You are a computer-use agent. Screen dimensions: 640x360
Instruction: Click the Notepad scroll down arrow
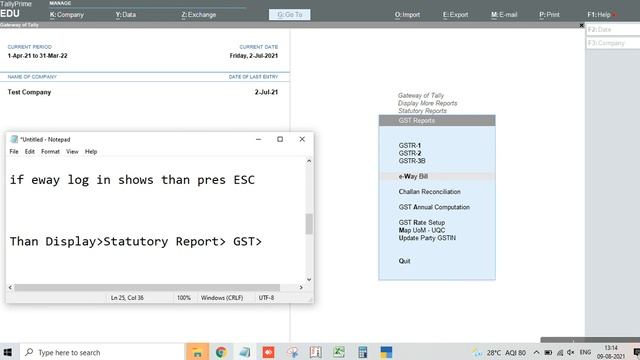tap(309, 280)
